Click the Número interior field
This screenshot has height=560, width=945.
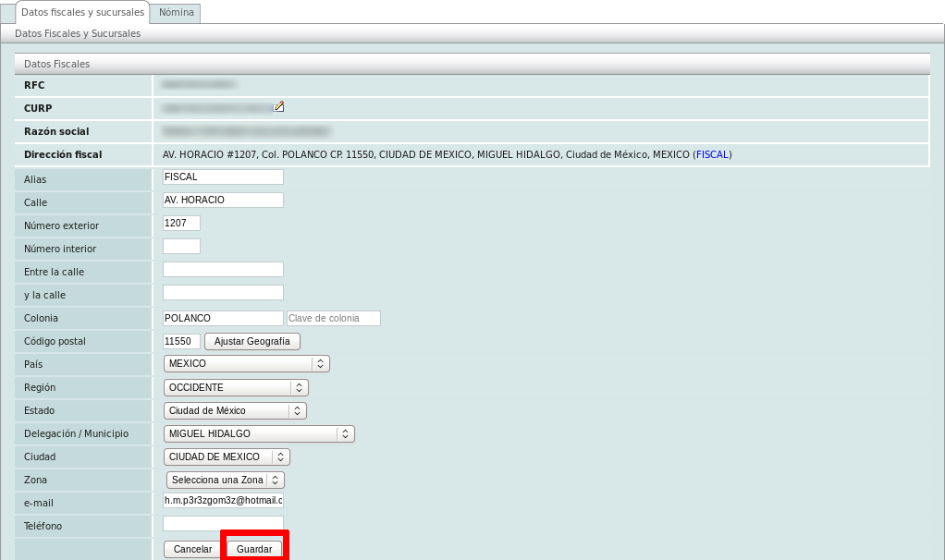181,247
